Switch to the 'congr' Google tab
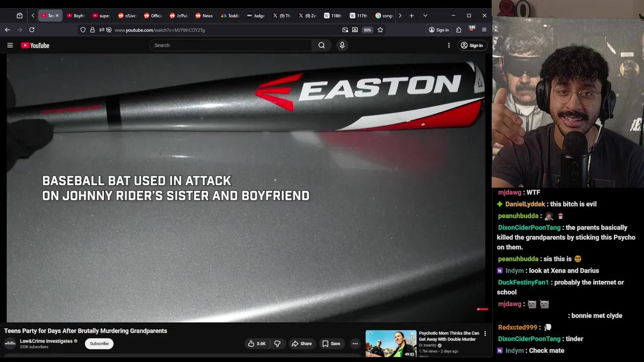 pyautogui.click(x=384, y=16)
